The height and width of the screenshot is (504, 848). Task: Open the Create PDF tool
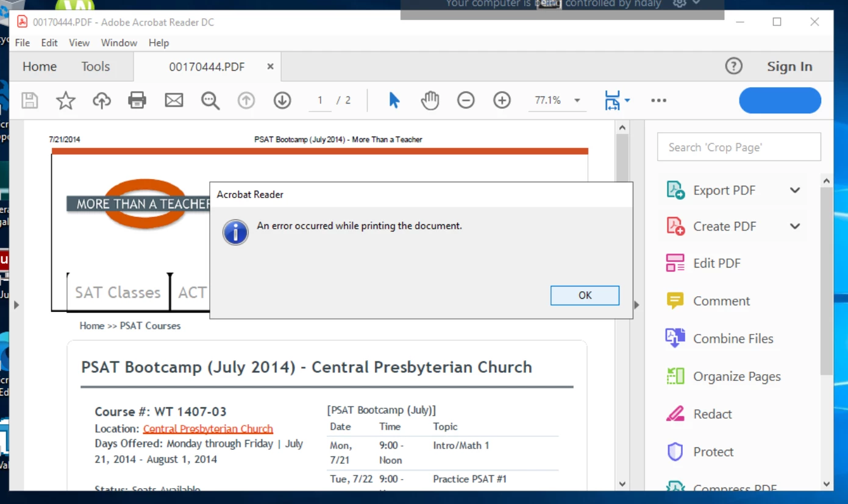point(724,226)
